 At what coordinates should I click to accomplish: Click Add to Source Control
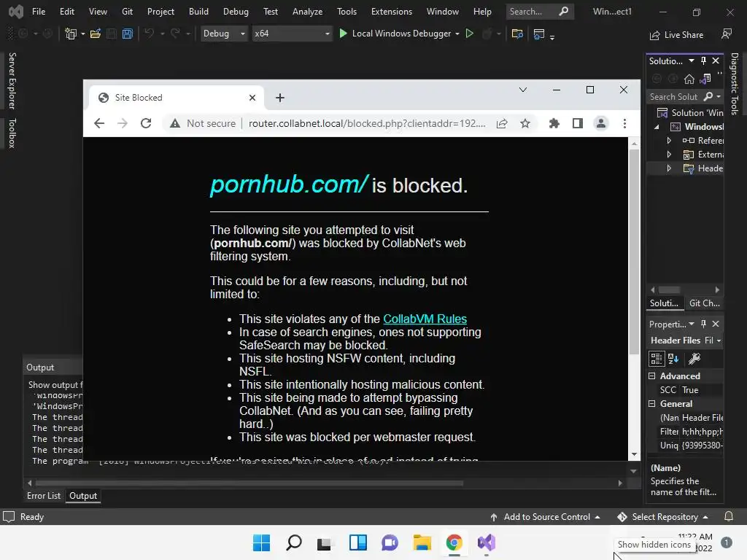(x=546, y=517)
